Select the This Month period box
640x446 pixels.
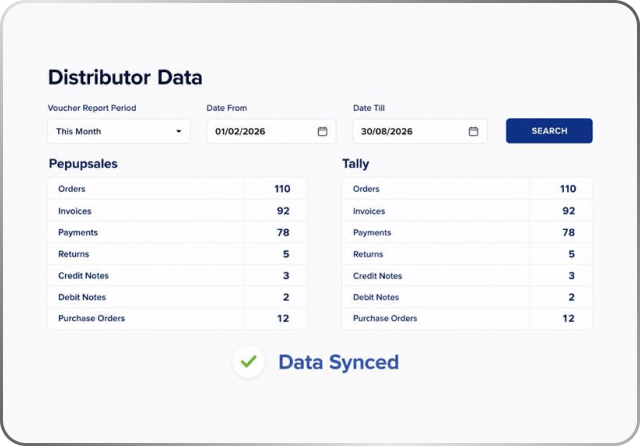pyautogui.click(x=119, y=131)
